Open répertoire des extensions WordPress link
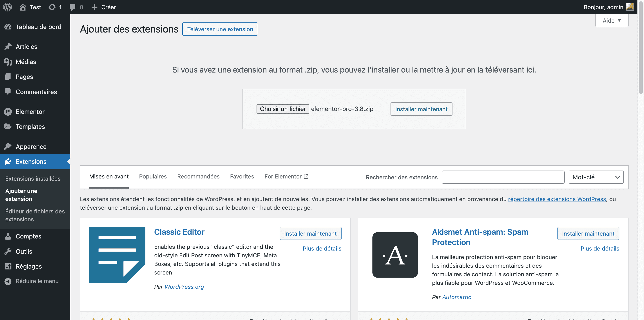Screen dimensions: 644x320 point(557,199)
